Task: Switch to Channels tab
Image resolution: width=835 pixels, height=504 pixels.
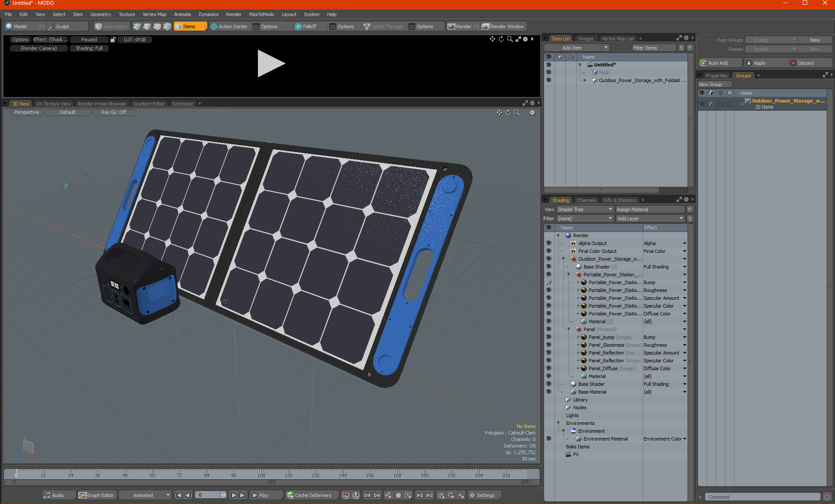Action: click(586, 200)
